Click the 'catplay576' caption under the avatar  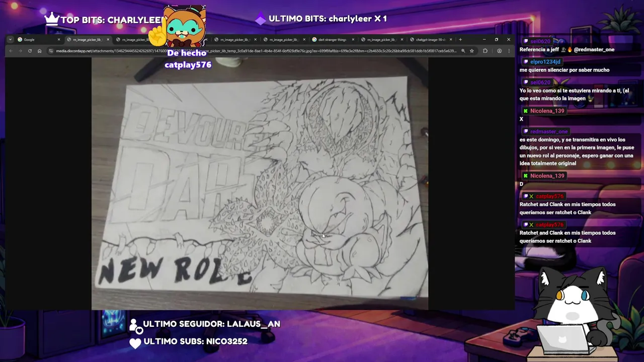[x=188, y=65]
